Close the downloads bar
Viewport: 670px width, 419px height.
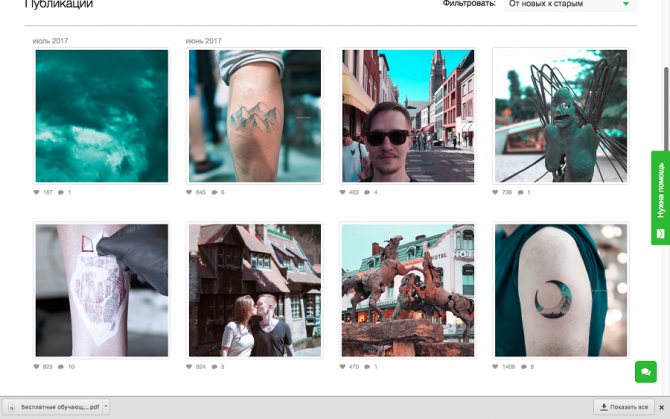point(662,407)
